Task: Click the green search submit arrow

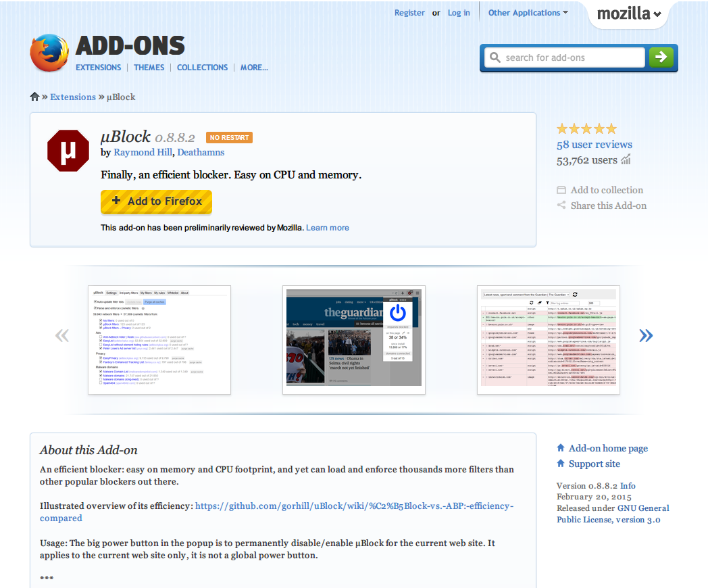Action: pyautogui.click(x=661, y=57)
